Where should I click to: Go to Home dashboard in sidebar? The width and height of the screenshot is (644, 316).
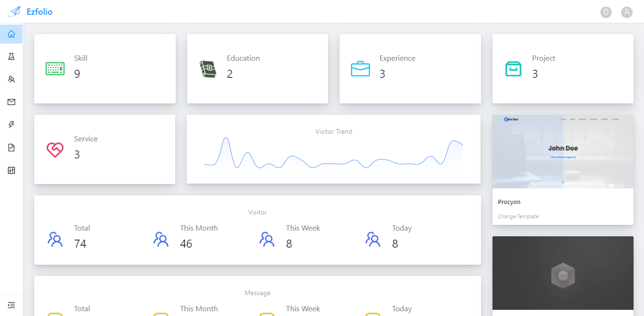[11, 34]
